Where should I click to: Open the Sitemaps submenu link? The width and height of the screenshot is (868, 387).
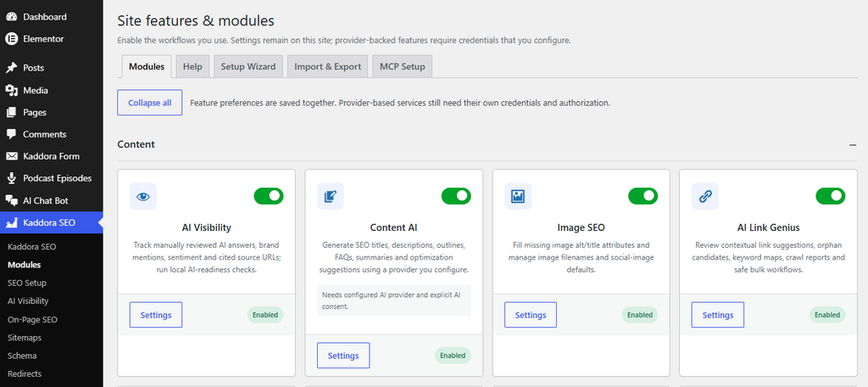click(x=25, y=338)
